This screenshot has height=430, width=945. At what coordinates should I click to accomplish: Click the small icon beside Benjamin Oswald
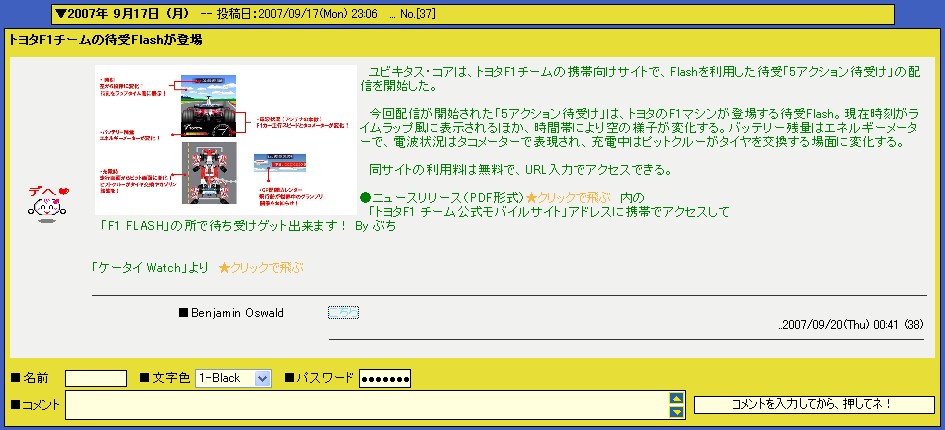343,313
